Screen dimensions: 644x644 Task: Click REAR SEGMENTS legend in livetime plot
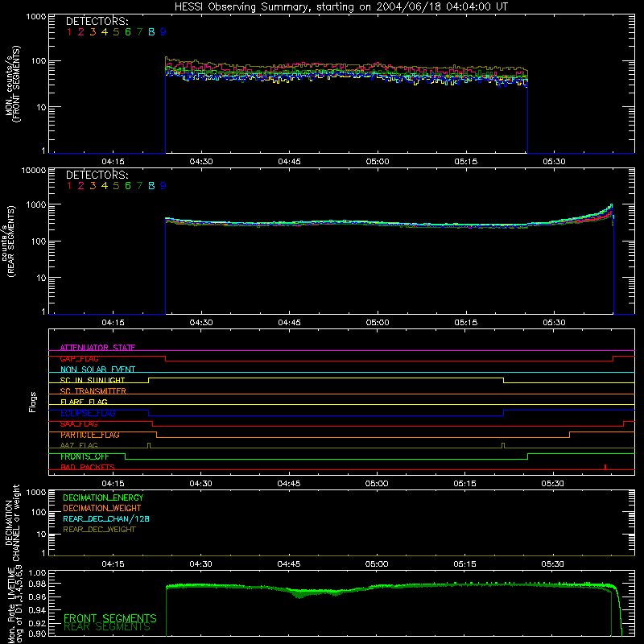tap(107, 627)
